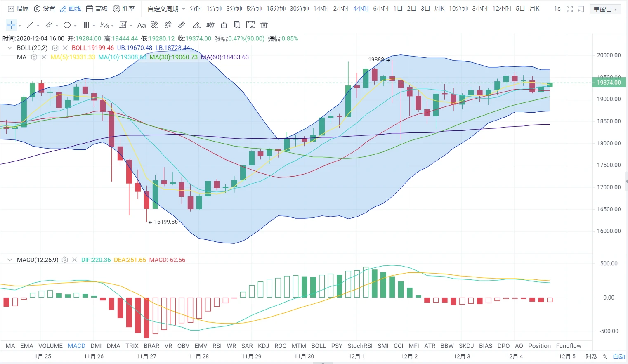Open MACD(12,26,9) settings gear
This screenshot has width=628, height=364.
click(x=65, y=260)
